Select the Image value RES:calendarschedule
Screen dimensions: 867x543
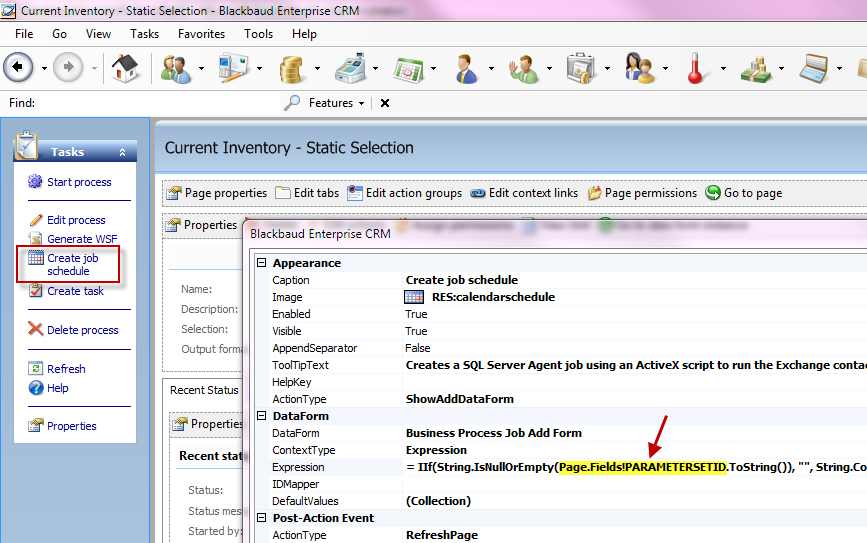[x=493, y=297]
